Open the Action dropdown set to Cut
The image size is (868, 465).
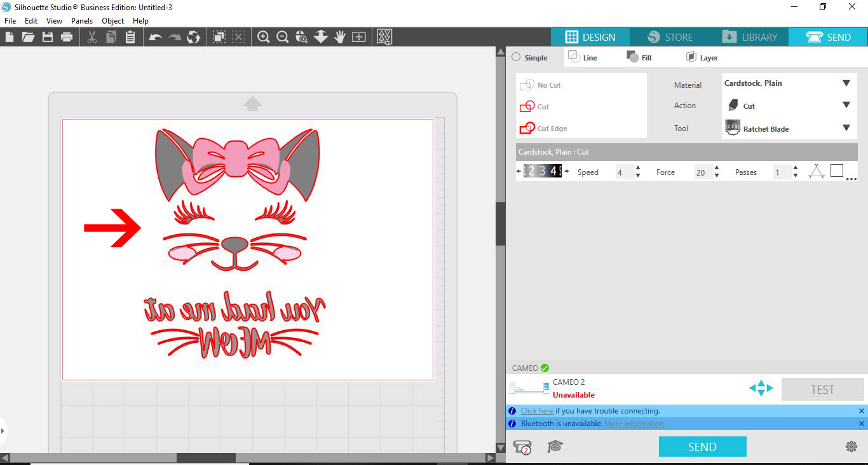pos(789,106)
